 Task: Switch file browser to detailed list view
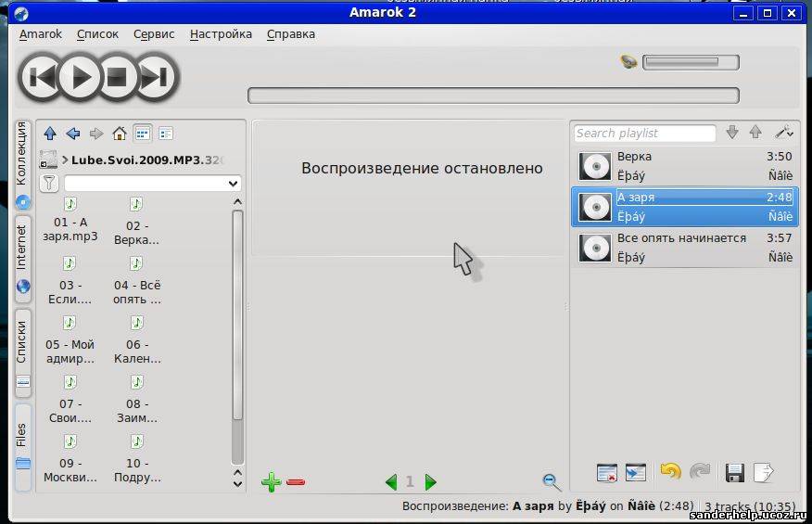166,134
